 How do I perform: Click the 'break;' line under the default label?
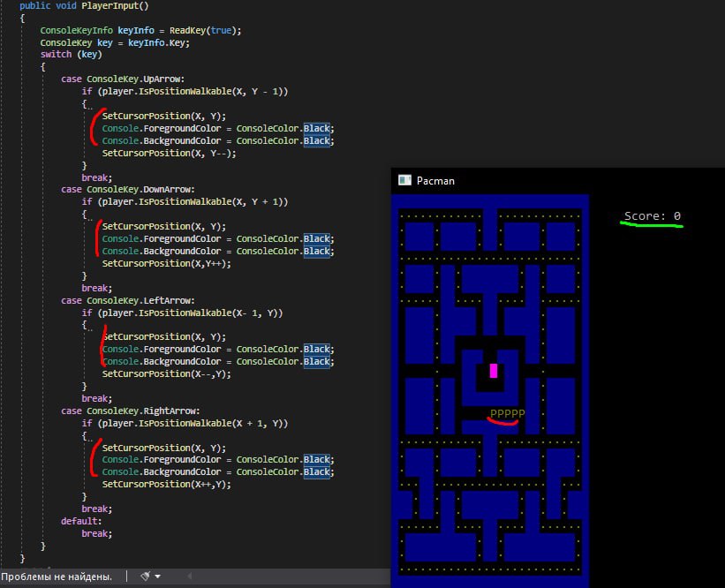point(96,533)
